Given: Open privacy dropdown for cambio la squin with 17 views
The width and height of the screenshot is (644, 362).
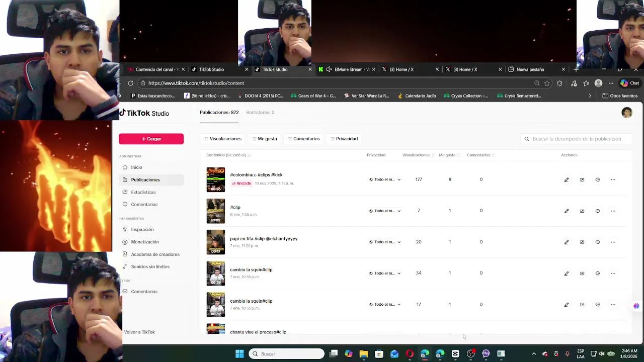Looking at the screenshot, I should pos(385,304).
